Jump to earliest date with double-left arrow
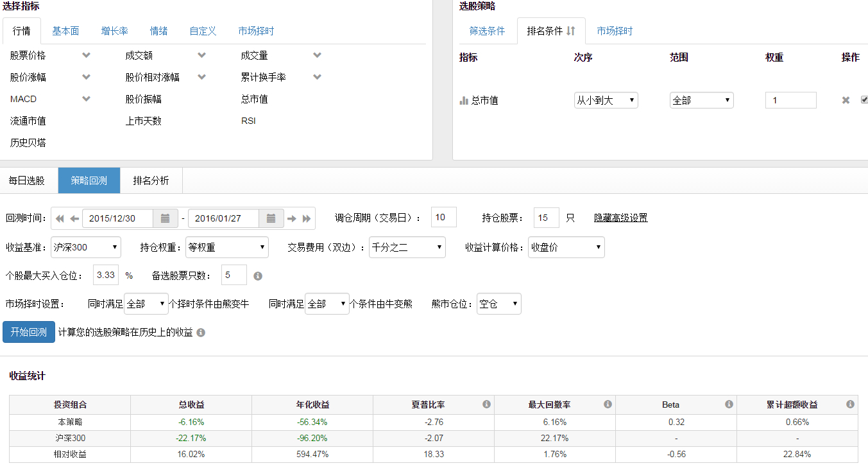Viewport: 868px width, 470px height. 60,218
